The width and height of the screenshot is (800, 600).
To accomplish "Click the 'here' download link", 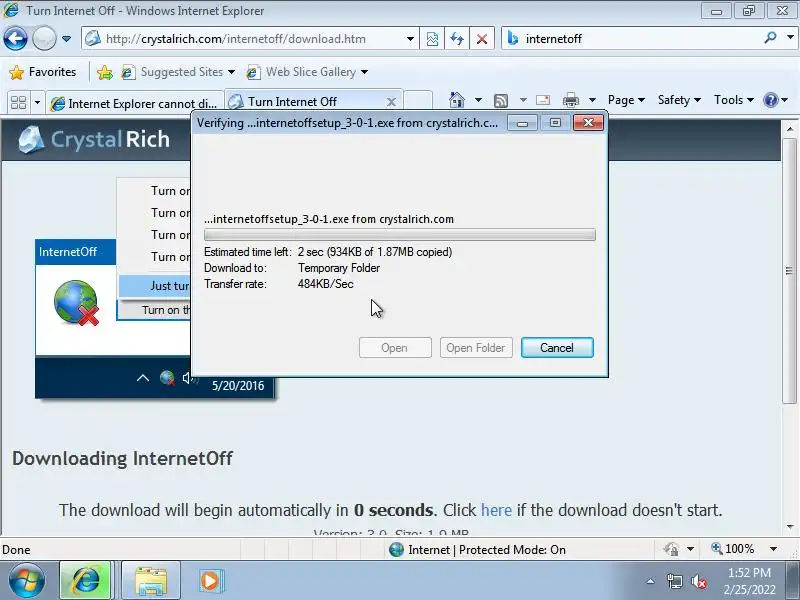I will pos(496,510).
